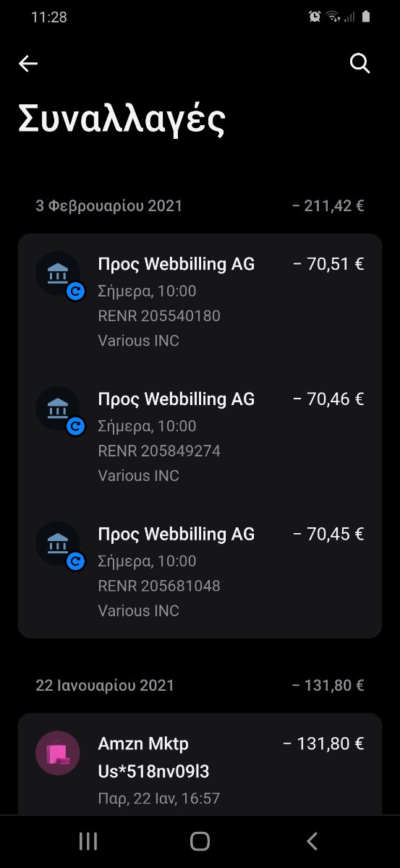
Task: Open the Webbilling AG transaction of 70,46 €
Action: click(x=200, y=437)
